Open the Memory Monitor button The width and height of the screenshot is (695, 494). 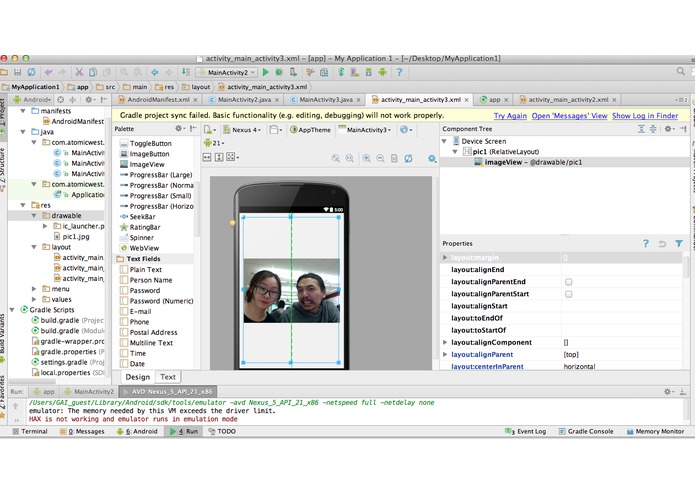(655, 431)
